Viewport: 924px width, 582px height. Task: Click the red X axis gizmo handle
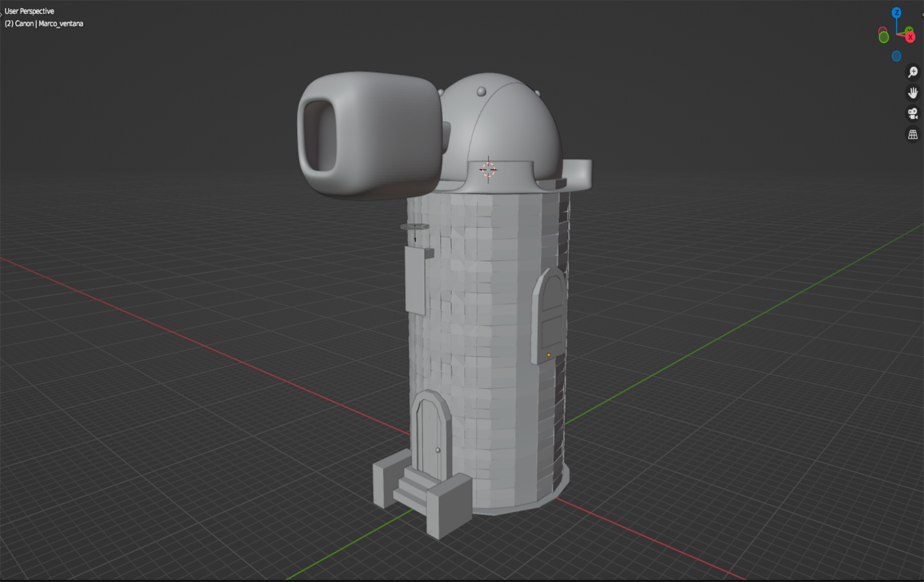(x=909, y=36)
